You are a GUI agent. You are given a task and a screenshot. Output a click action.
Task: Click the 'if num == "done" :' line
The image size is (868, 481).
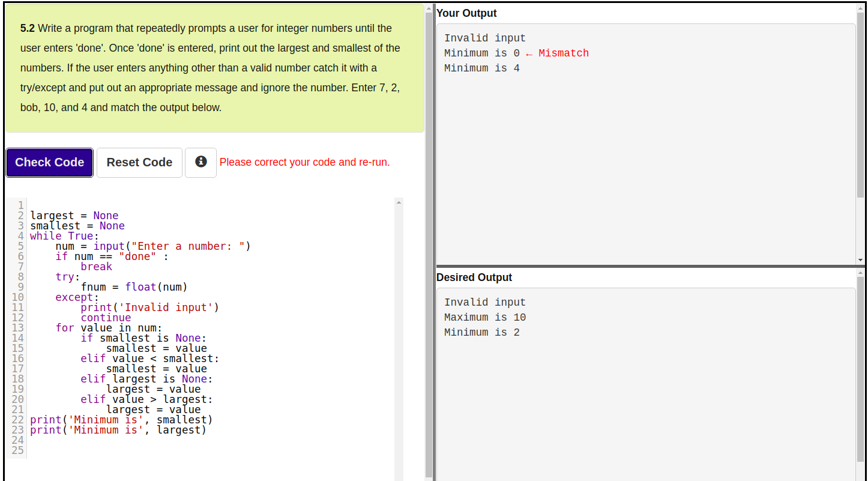pos(112,256)
